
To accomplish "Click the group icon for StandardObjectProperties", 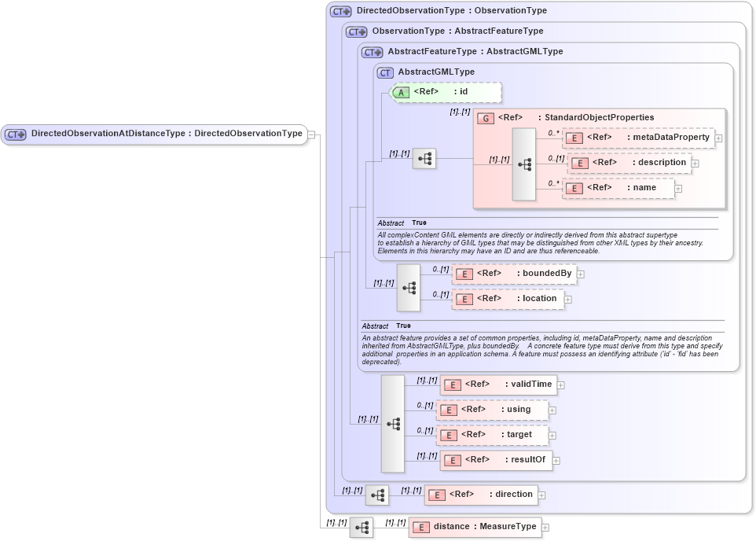I will point(486,117).
